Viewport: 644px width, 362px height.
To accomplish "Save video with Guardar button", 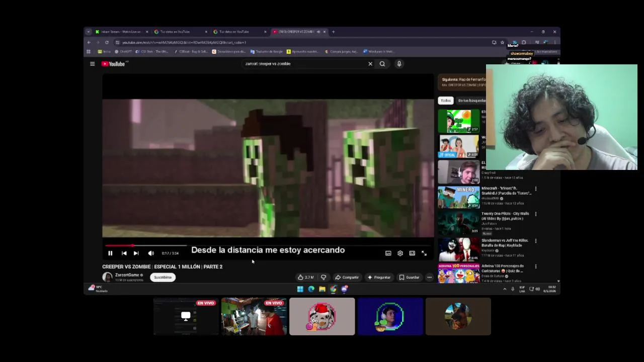I will [x=409, y=277].
